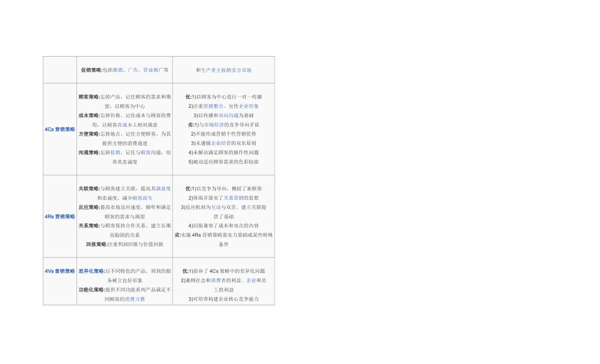
Task: Click the bold 沟通策略: label
Action: click(x=89, y=152)
